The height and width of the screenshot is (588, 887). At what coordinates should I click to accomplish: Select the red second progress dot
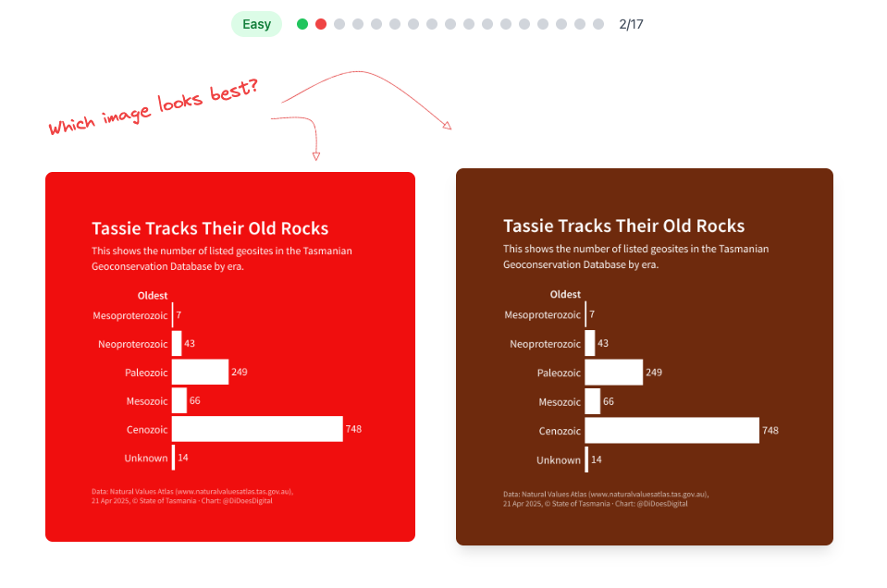pos(321,24)
